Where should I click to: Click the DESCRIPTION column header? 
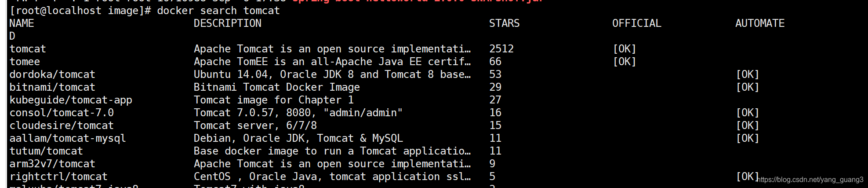click(x=227, y=23)
